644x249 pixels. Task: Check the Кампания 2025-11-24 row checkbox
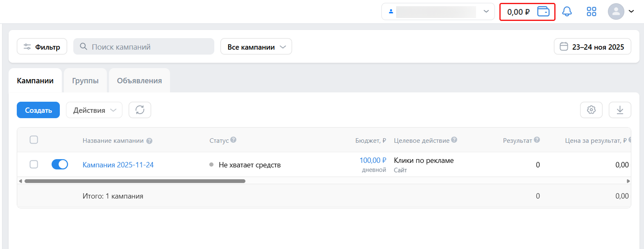(34, 164)
